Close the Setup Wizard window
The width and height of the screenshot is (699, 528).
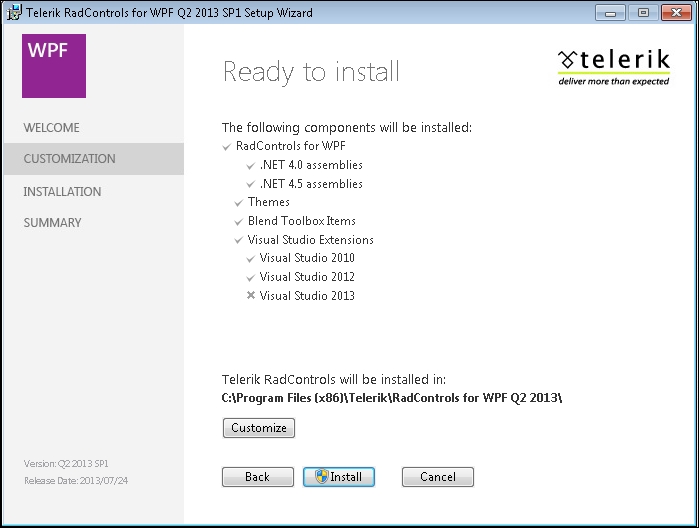tap(676, 12)
